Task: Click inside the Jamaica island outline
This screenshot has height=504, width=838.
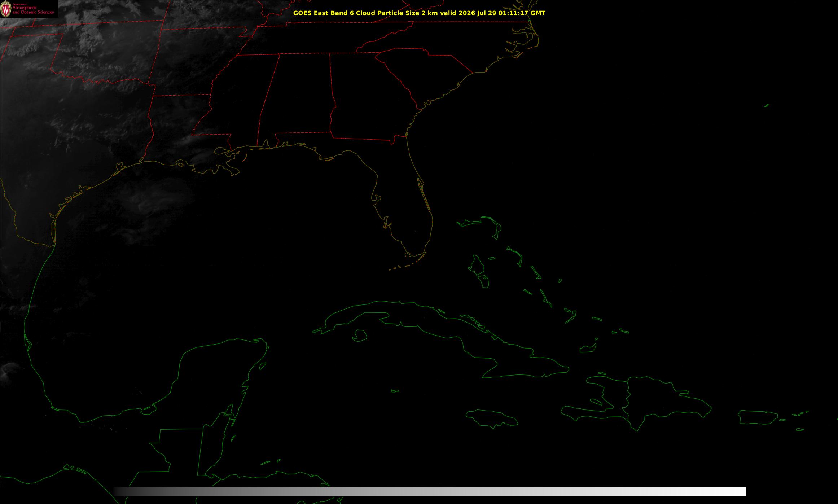Action: tap(491, 418)
